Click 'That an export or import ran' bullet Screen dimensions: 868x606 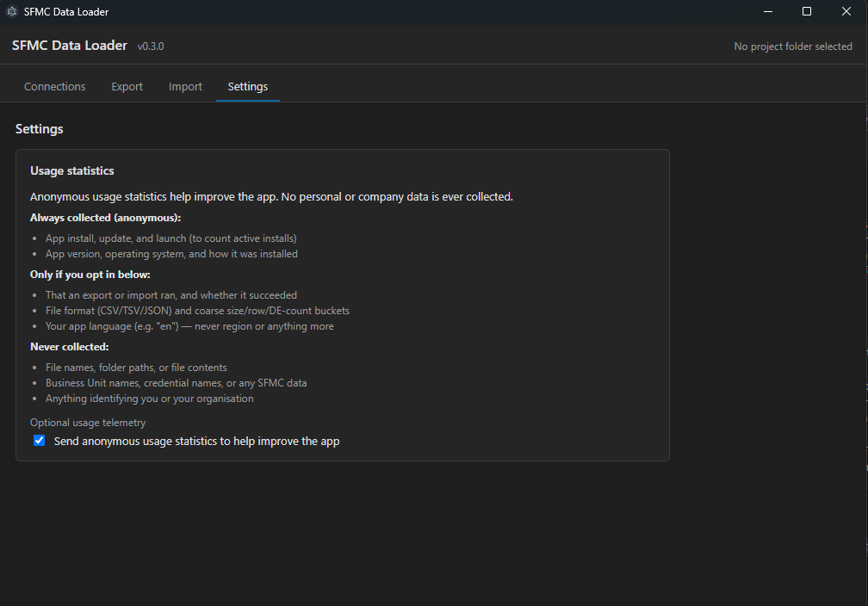point(171,295)
